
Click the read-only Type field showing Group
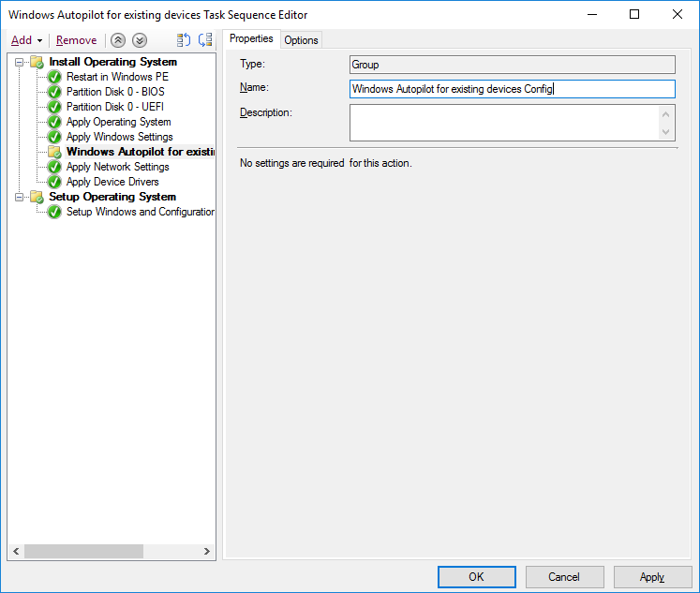point(513,65)
